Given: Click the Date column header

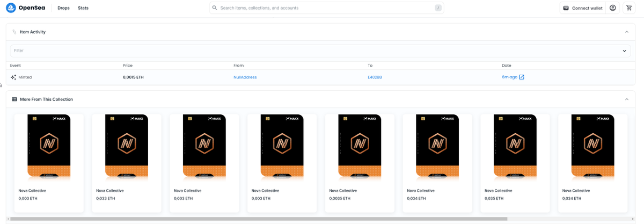Looking at the screenshot, I should point(507,66).
